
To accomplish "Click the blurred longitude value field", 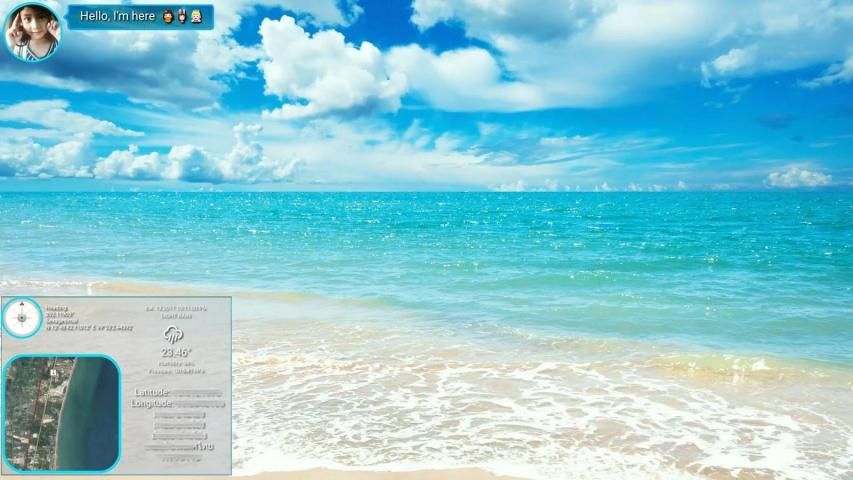I will (x=201, y=405).
